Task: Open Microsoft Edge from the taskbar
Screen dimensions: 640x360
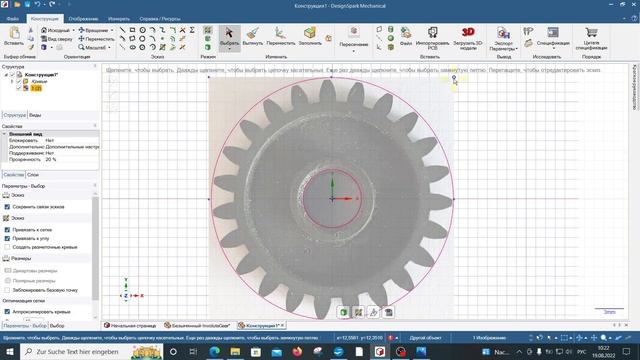Action: [214, 351]
